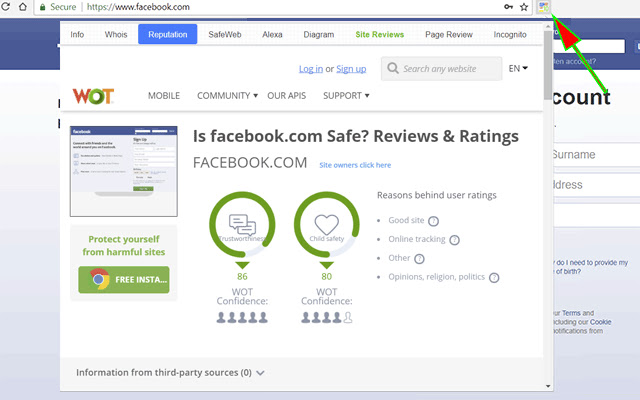Image resolution: width=640 pixels, height=400 pixels.
Task: Click the browser address bar URL
Action: point(138,7)
